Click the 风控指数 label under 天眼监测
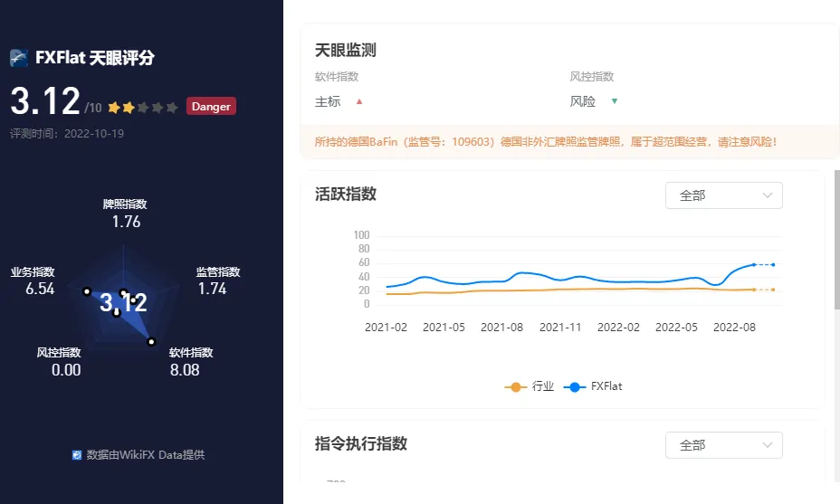This screenshot has width=840, height=504. (591, 77)
